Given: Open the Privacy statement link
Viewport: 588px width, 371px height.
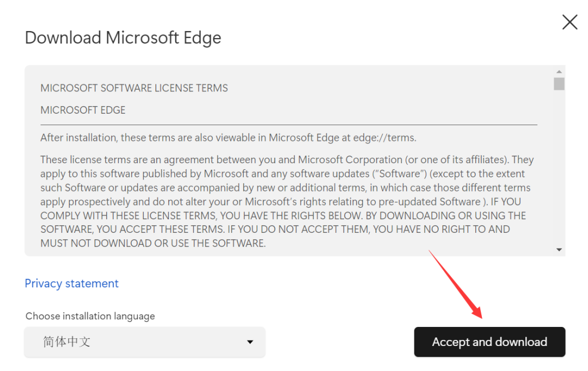Looking at the screenshot, I should (71, 283).
